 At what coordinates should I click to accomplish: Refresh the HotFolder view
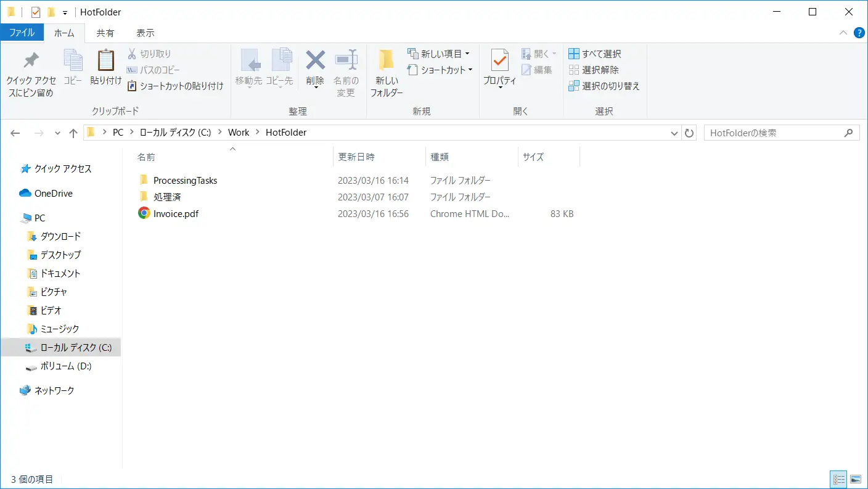coord(689,133)
